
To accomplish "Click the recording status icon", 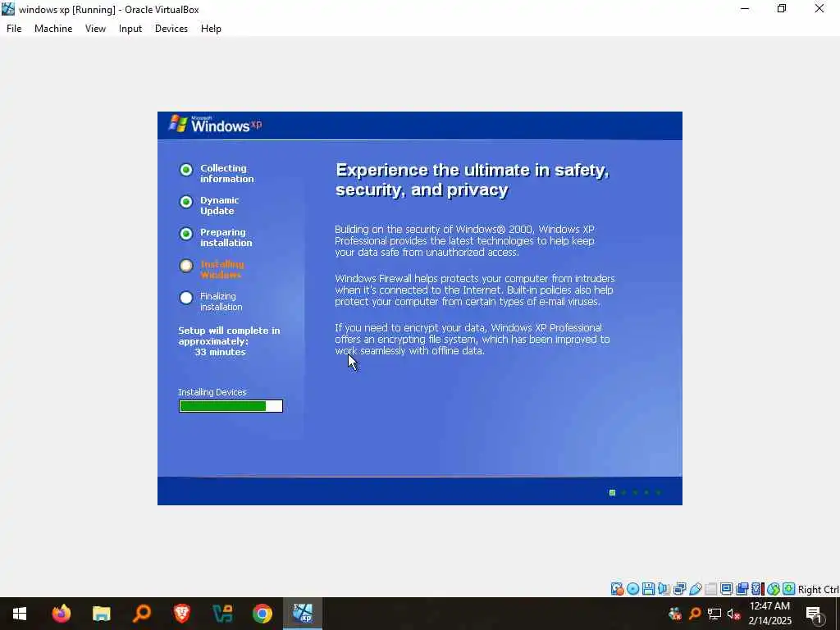I will 742,589.
